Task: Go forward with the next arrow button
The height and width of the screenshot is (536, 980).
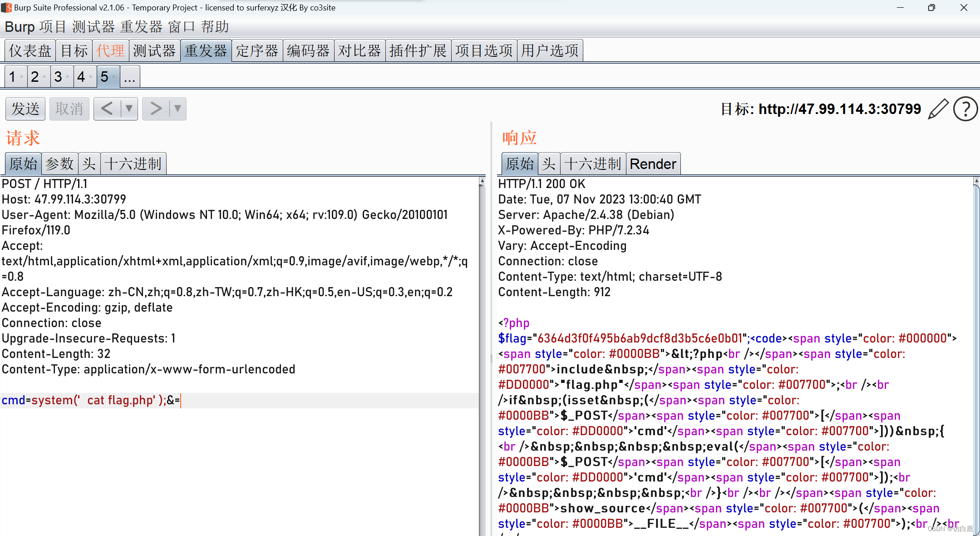Action: click(156, 109)
